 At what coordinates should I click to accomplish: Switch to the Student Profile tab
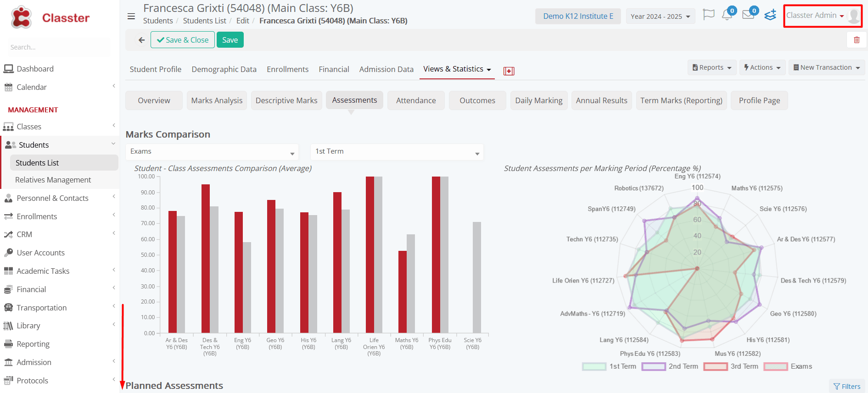tap(156, 69)
